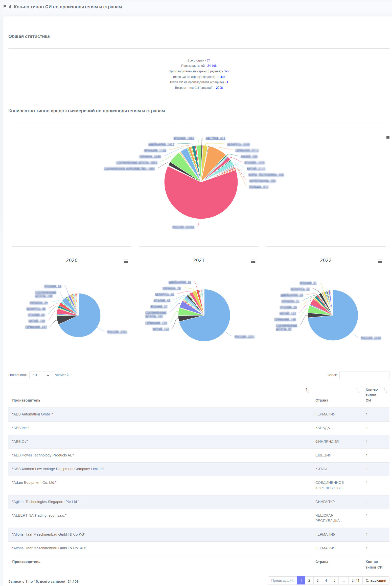
Task: Select the "Agilent Technologies Singapore Pte Ltd." row
Action: coord(199,502)
